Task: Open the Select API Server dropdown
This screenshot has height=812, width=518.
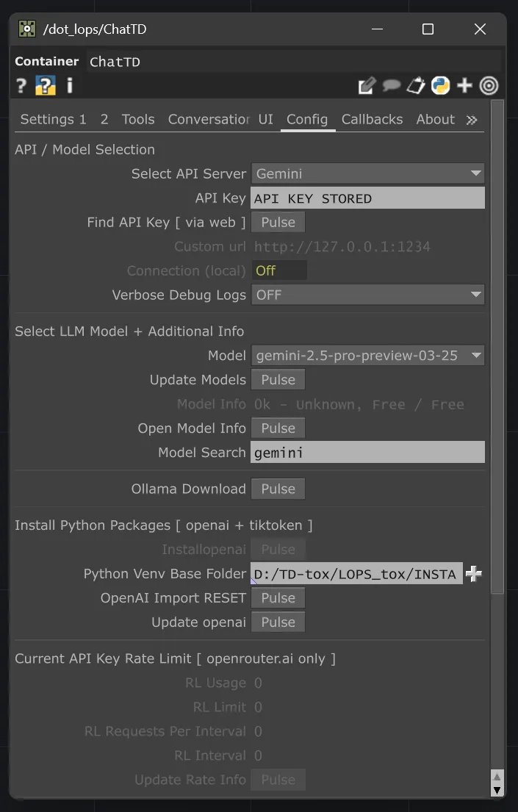Action: point(367,173)
